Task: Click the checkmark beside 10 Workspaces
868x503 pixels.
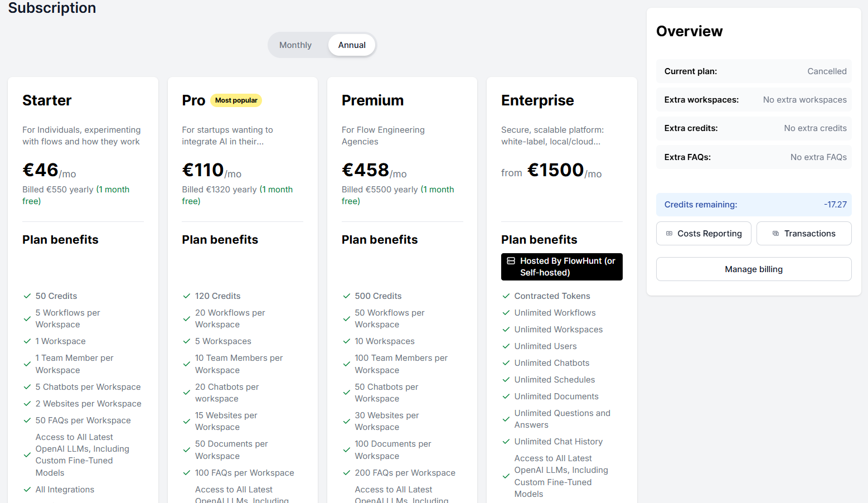Action: (346, 341)
